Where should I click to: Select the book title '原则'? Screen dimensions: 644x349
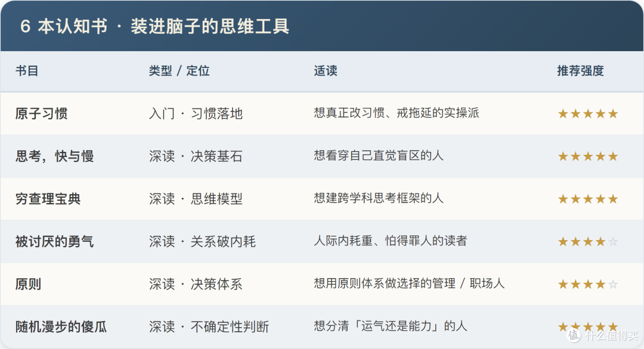point(29,284)
